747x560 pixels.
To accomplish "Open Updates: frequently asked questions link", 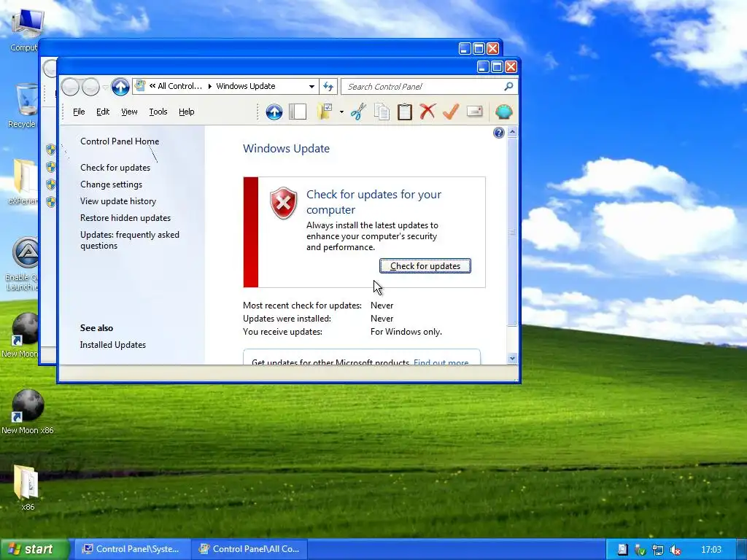I will [x=130, y=240].
